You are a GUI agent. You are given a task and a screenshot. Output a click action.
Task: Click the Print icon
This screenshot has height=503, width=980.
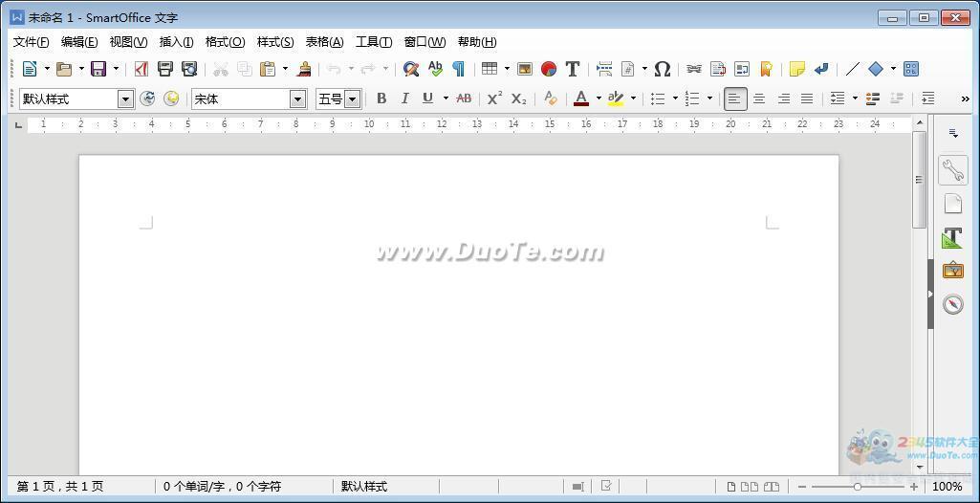tap(165, 69)
